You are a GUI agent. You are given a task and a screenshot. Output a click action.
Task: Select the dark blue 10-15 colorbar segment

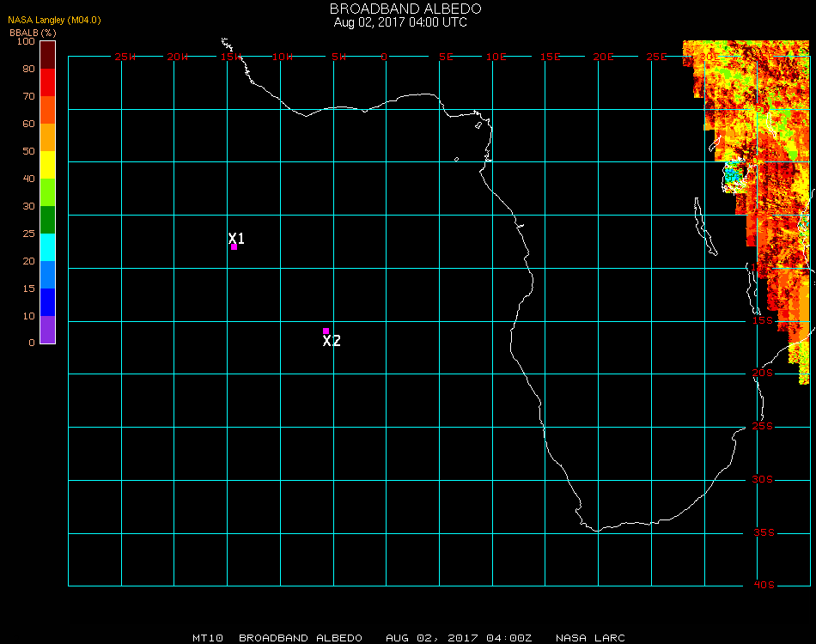coord(48,302)
